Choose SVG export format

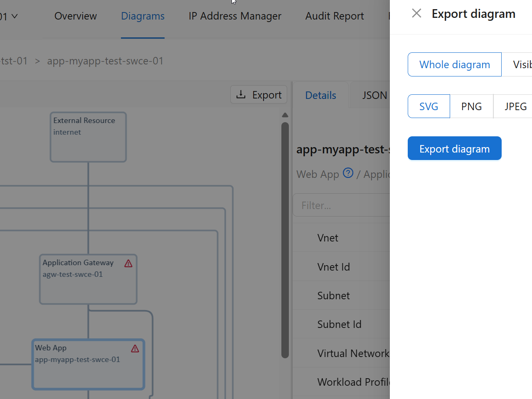tap(429, 106)
